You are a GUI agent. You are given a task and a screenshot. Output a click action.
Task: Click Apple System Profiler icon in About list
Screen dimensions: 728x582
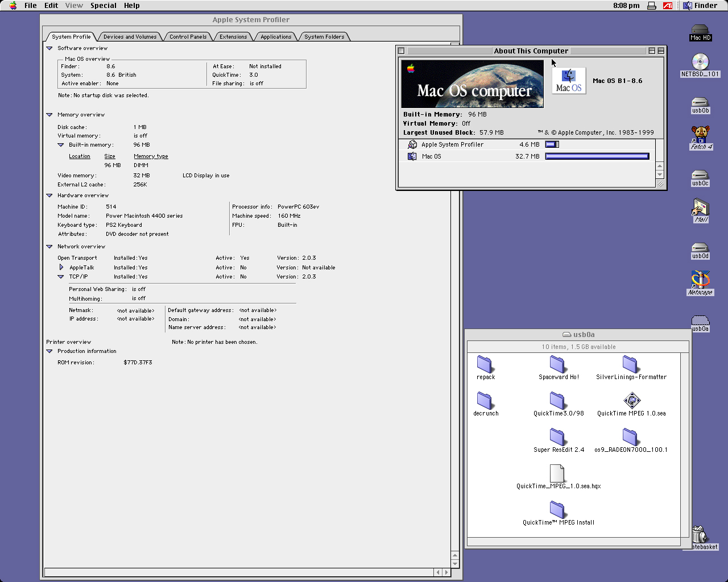pos(412,144)
